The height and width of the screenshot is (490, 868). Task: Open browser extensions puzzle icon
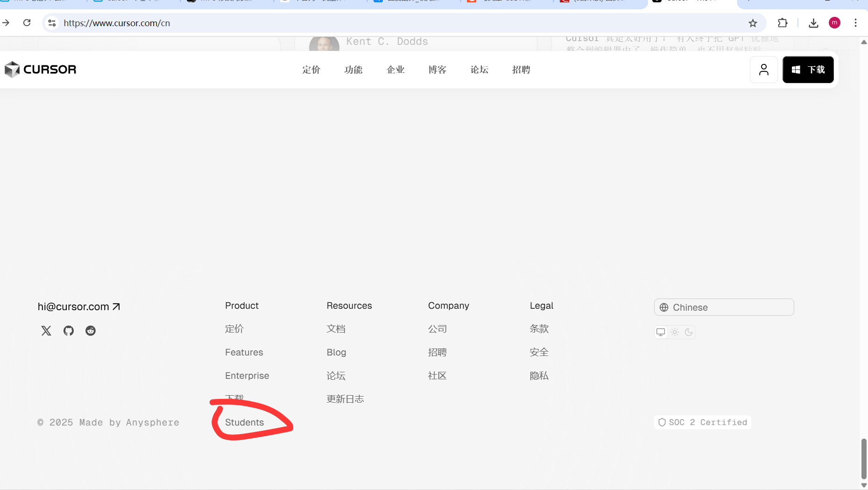[x=783, y=23]
